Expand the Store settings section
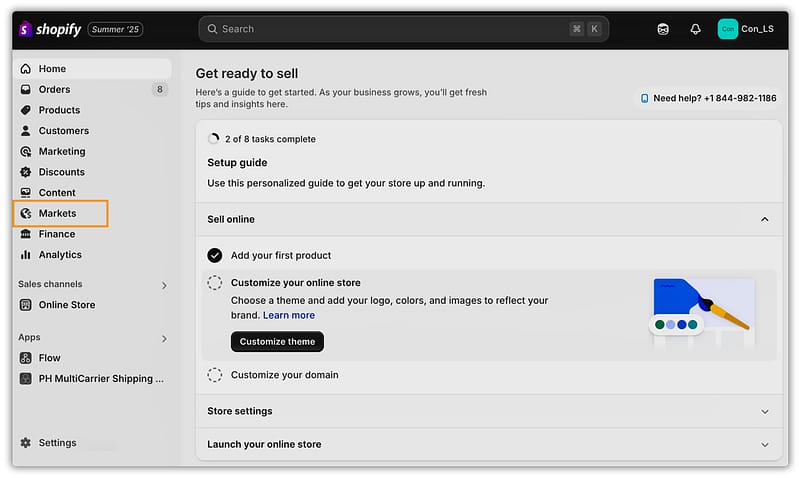This screenshot has width=799, height=478. (x=765, y=411)
